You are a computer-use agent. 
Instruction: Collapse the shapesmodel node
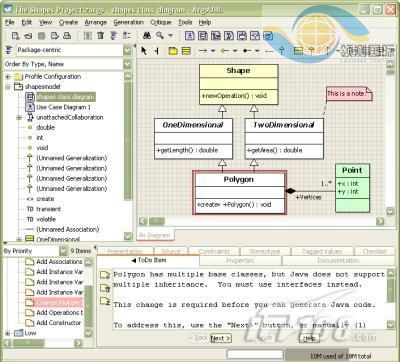[x=8, y=87]
